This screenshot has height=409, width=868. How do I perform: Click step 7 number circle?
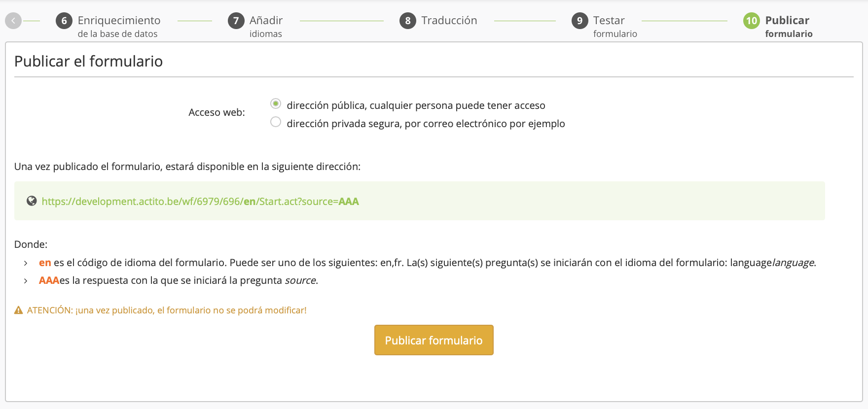click(236, 21)
